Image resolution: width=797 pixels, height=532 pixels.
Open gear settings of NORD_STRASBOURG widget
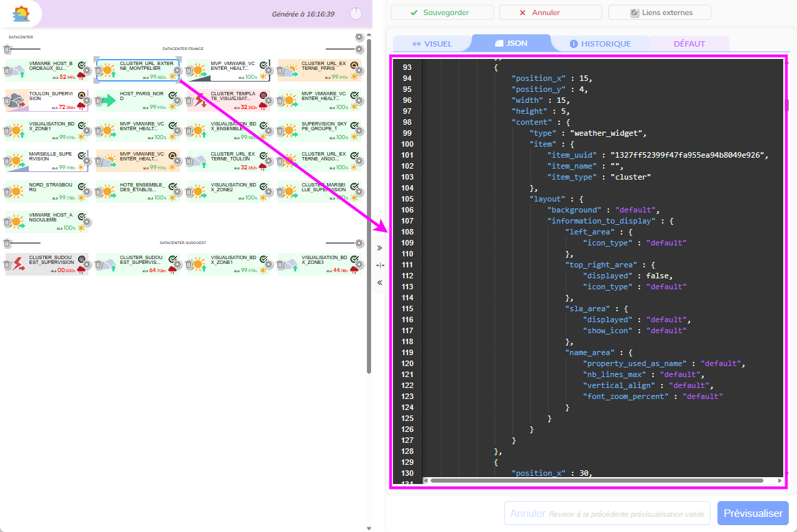pos(86,193)
